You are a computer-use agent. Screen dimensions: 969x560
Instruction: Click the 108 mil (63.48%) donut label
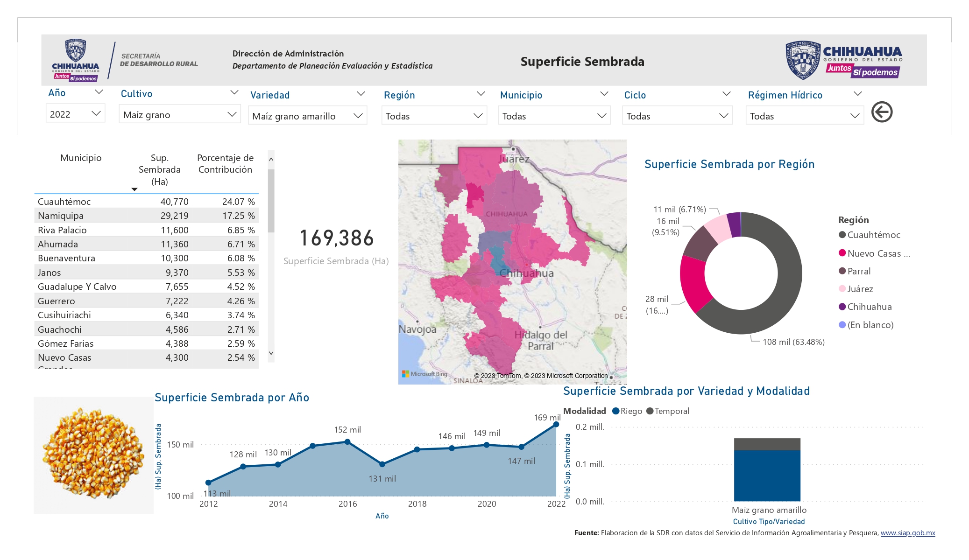[x=793, y=342]
